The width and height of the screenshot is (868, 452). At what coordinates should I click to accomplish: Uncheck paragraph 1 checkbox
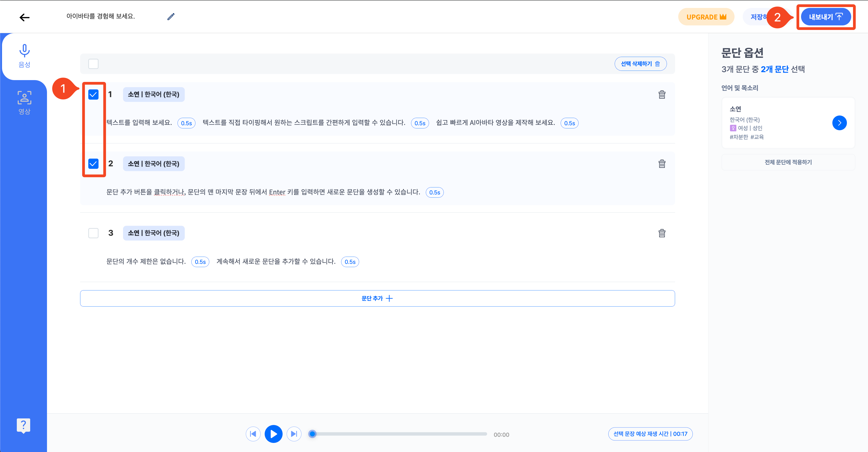93,95
